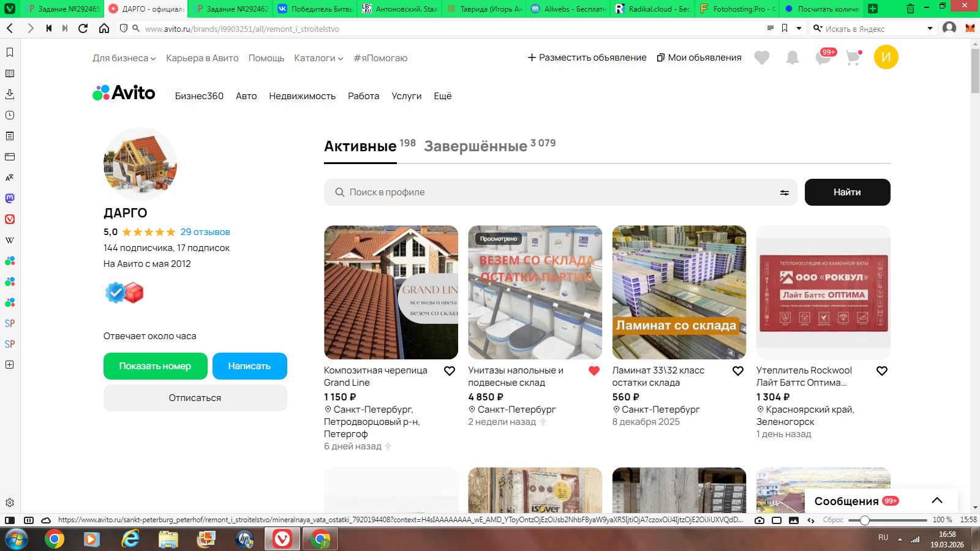Open a new tab with plus button
Screen dimensions: 980x551
(873, 9)
